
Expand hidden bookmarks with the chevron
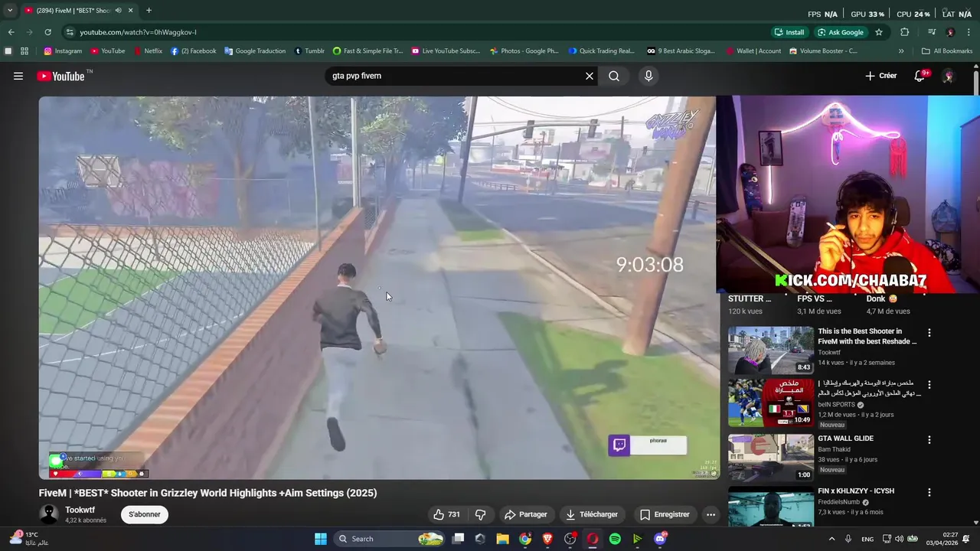[901, 51]
